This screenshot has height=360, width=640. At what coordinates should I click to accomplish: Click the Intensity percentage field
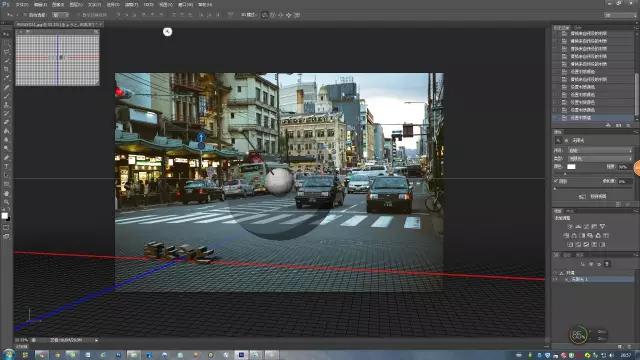[x=623, y=167]
